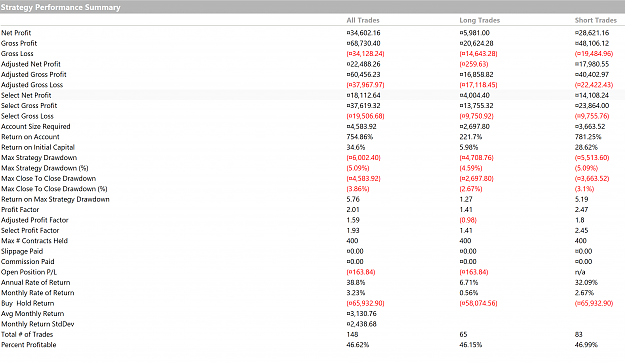The width and height of the screenshot is (625, 363).
Task: Click the Max # Contracts Held label
Action: 34,241
